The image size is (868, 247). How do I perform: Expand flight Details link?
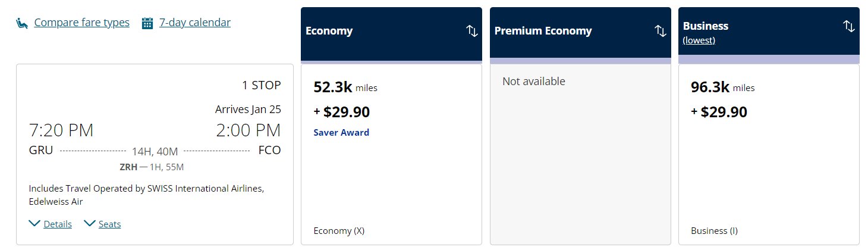tap(58, 224)
